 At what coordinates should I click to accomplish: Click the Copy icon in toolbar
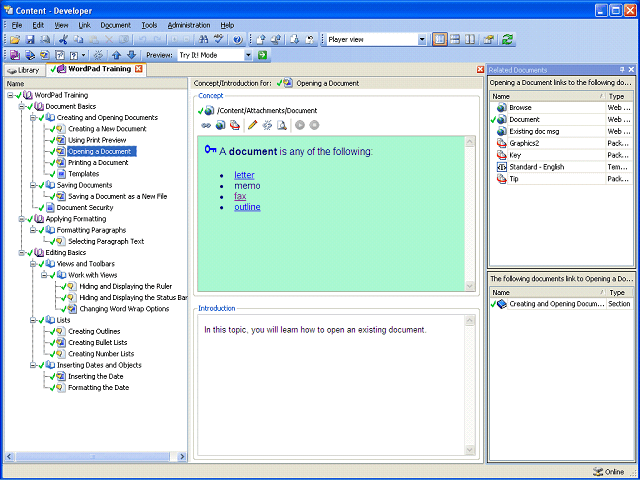click(78, 40)
